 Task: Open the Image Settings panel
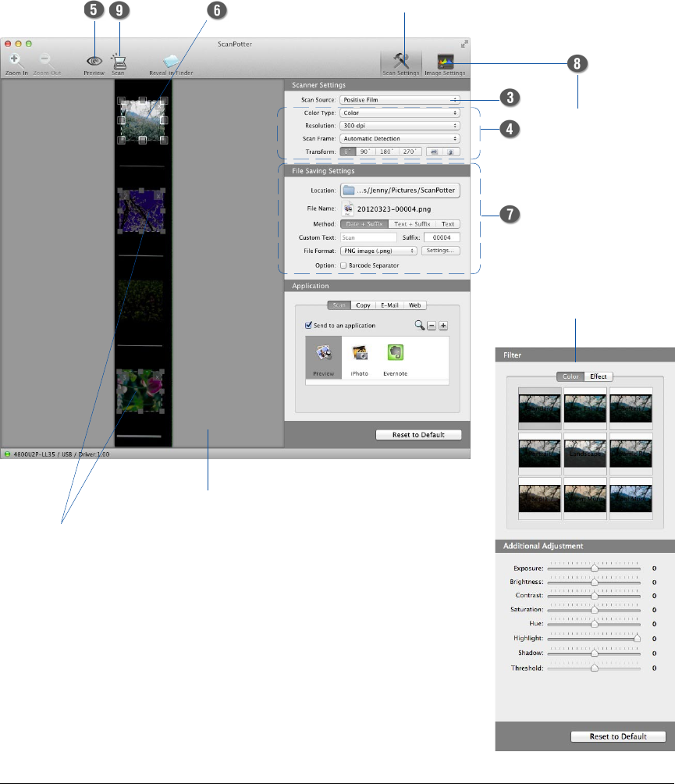pyautogui.click(x=445, y=62)
